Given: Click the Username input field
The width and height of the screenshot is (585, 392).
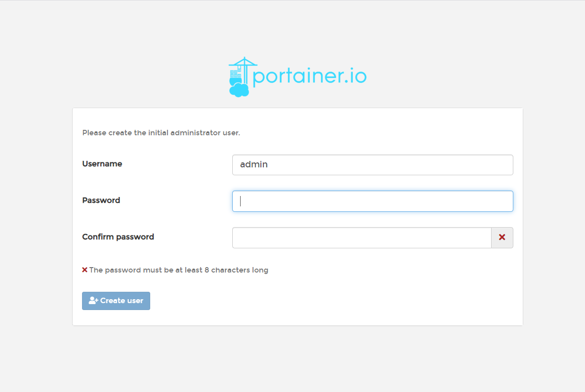Looking at the screenshot, I should tap(373, 165).
